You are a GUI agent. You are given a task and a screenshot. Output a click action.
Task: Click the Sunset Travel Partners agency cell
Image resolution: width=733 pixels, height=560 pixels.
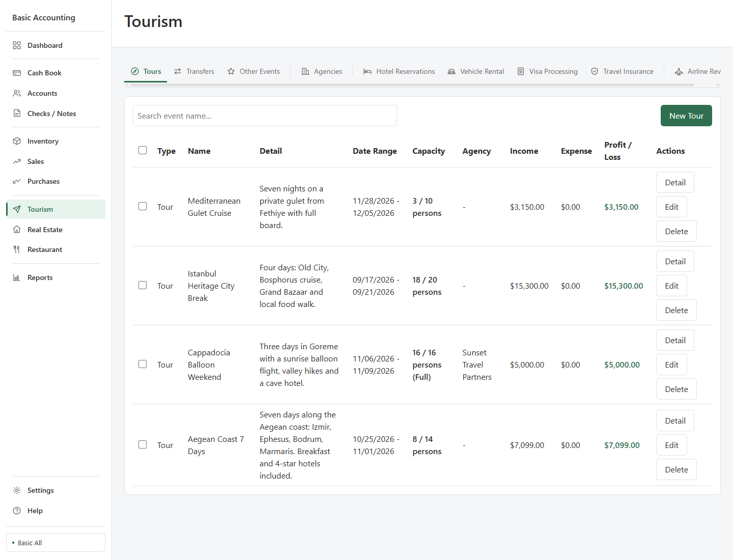point(477,365)
